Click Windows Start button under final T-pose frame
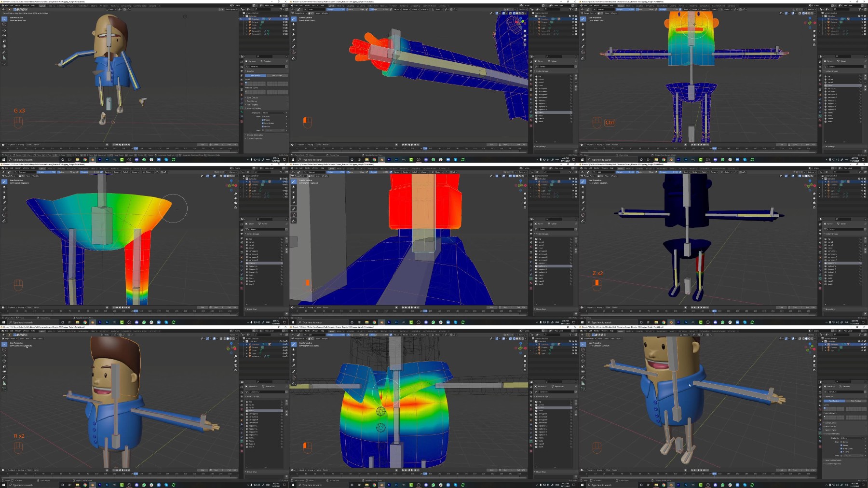Image resolution: width=868 pixels, height=488 pixels. (x=582, y=485)
